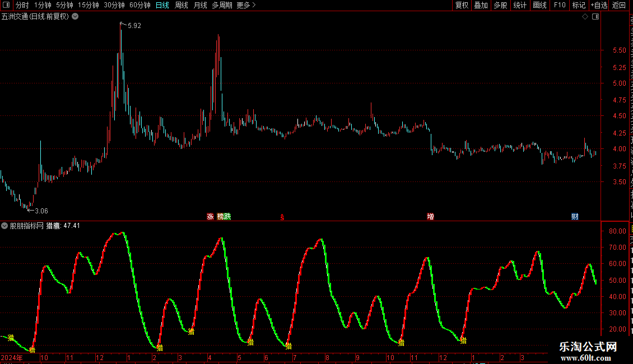
Task: Click the 80.00 indicator axis label
Action: coord(618,231)
